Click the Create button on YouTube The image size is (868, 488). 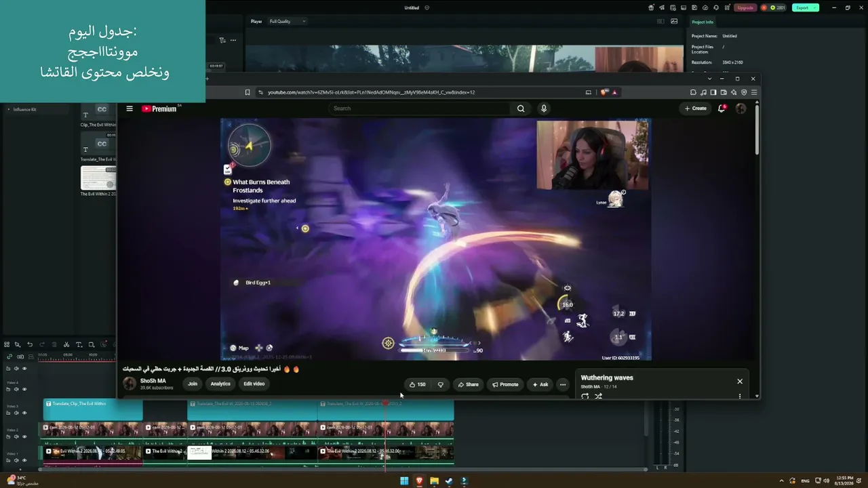[695, 108]
